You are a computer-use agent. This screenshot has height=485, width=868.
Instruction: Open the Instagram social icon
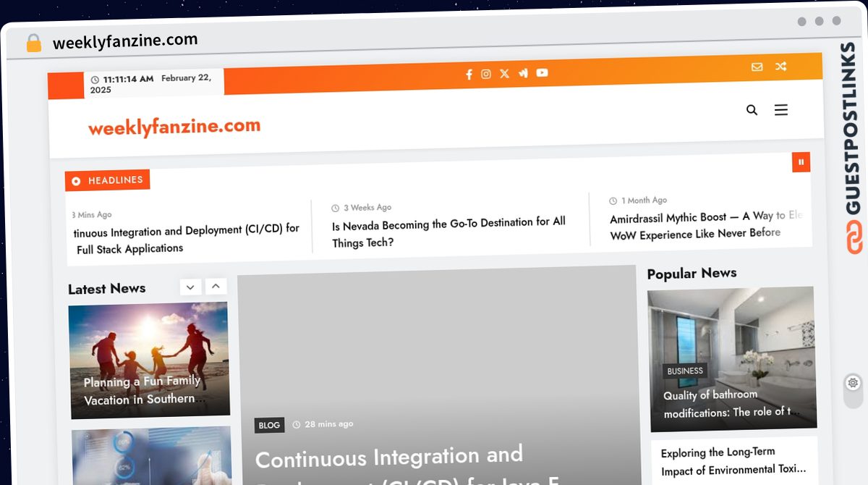coord(486,74)
